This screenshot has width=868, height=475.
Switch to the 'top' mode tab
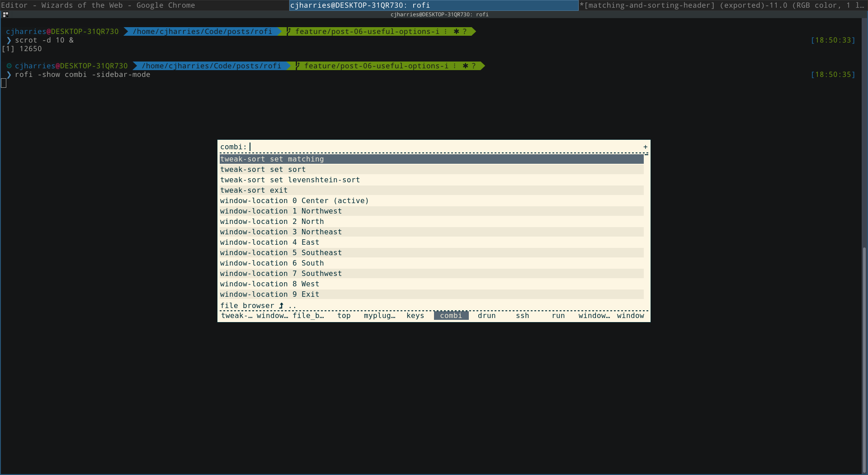coord(344,315)
